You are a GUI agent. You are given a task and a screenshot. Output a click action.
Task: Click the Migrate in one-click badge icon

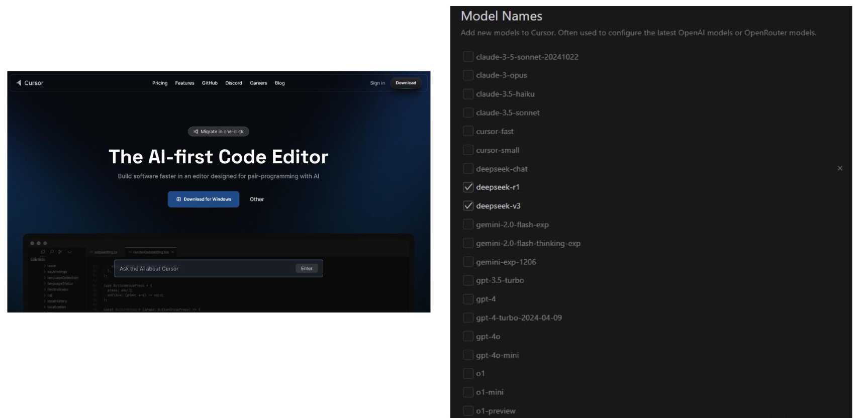196,132
